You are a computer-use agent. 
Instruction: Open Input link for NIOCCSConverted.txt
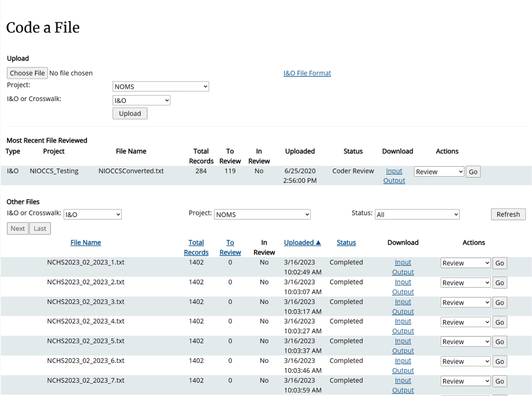click(394, 171)
